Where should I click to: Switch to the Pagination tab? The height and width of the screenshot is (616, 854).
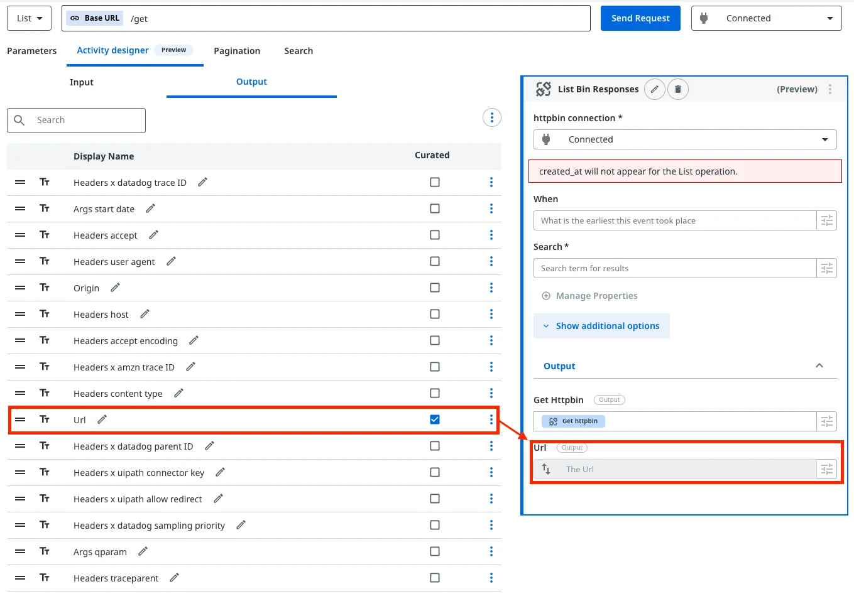click(236, 51)
